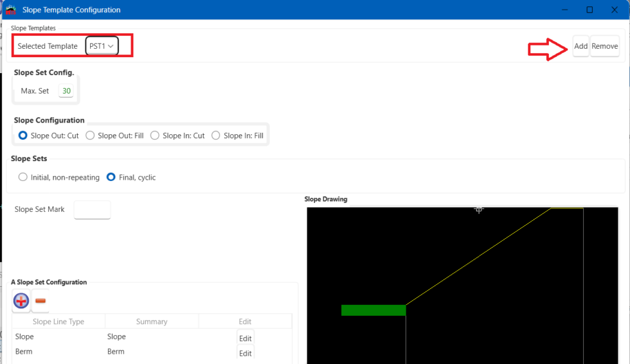Edit the Slope row entry
The image size is (630, 364).
click(245, 338)
